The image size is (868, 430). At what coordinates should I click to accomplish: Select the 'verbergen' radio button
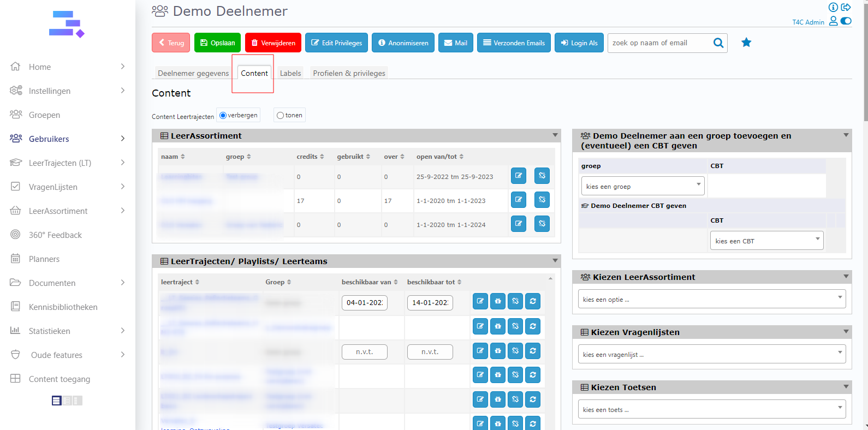click(x=223, y=115)
